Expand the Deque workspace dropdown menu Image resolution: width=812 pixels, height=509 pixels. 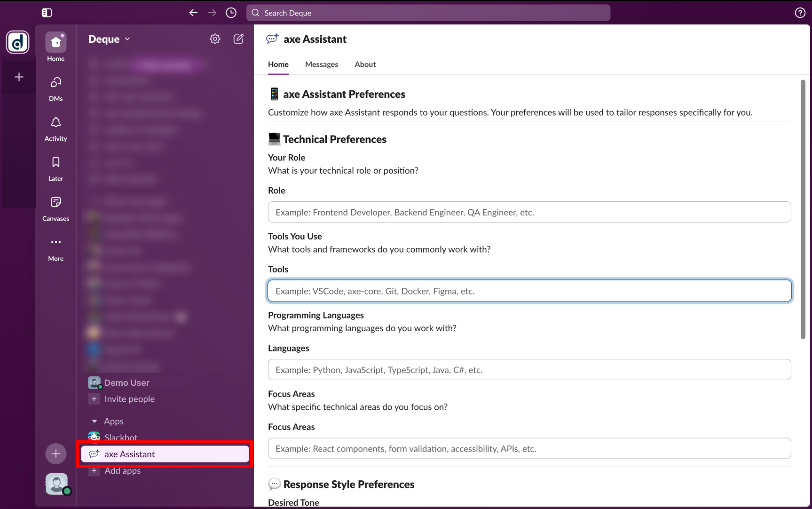click(x=109, y=39)
